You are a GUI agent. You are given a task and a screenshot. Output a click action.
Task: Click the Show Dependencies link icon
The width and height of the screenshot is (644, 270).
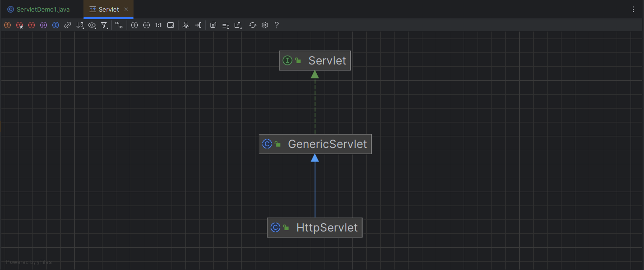point(68,25)
